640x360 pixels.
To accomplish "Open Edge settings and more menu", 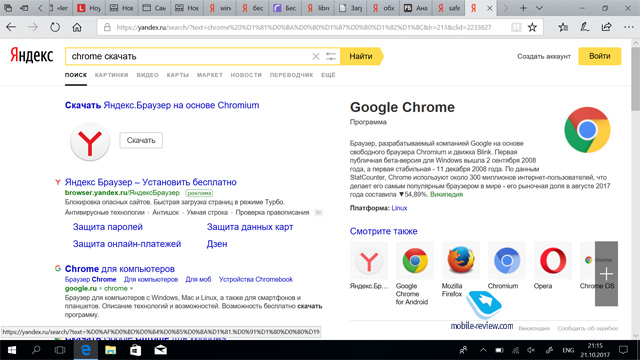I will [x=629, y=27].
